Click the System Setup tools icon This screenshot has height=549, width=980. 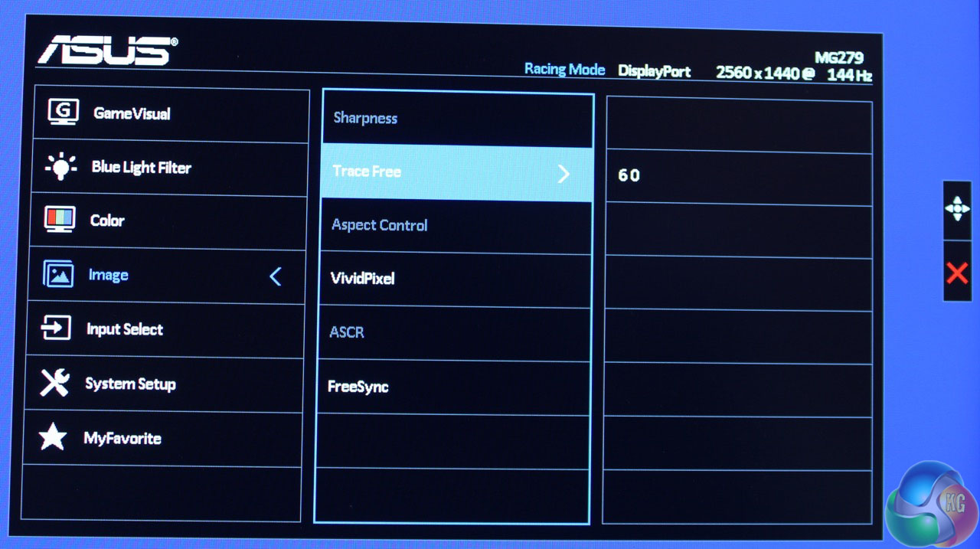(x=54, y=383)
